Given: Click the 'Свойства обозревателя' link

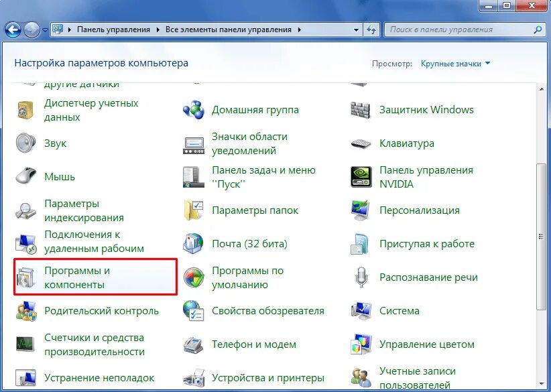Looking at the screenshot, I should 268,311.
